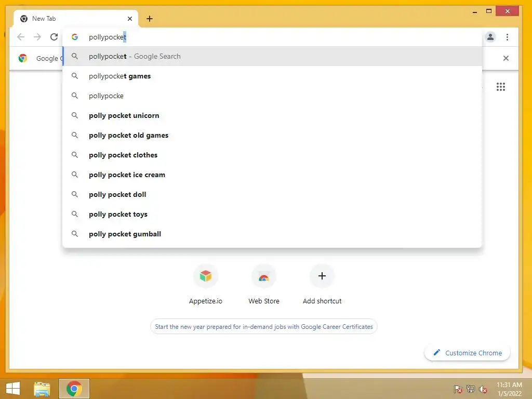Open File Explorer from the taskbar

tap(42, 389)
